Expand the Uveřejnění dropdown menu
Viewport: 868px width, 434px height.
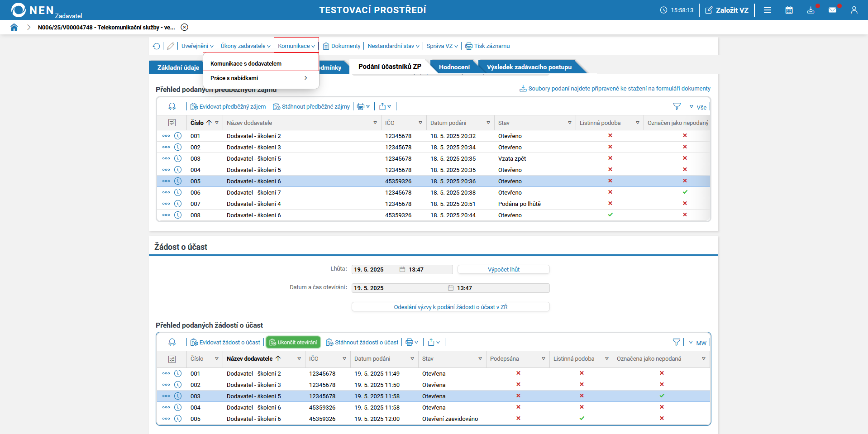pyautogui.click(x=197, y=46)
